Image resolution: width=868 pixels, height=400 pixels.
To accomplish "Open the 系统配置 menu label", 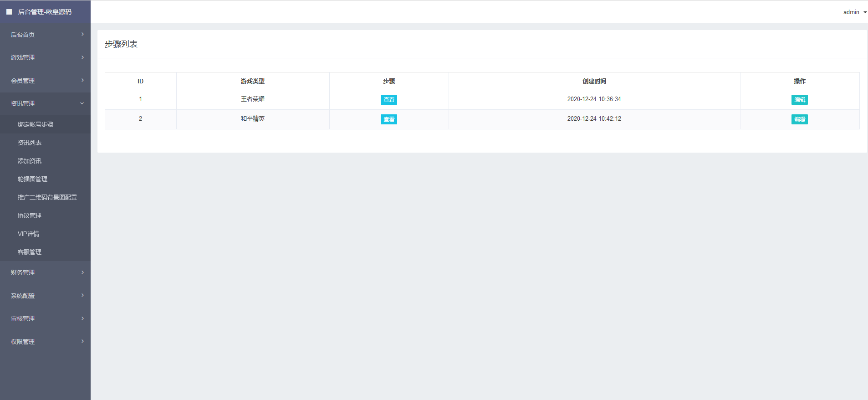I will 23,296.
